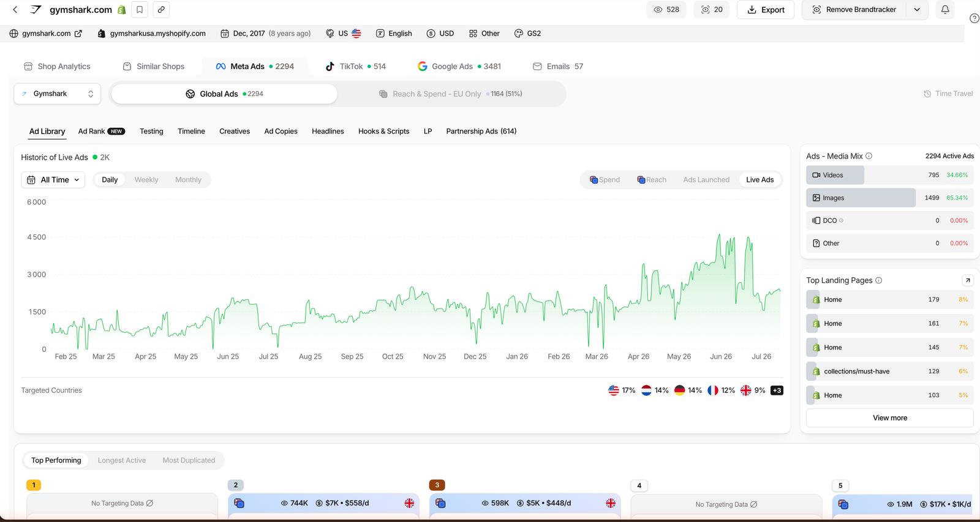Click the views eye counter 528
Viewport: 980px width, 522px height.
pos(666,10)
